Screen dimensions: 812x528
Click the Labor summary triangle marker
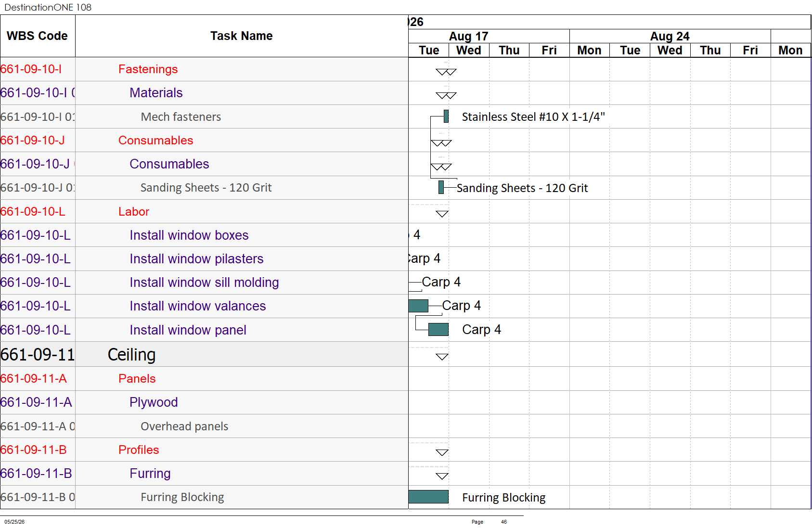pyautogui.click(x=442, y=214)
